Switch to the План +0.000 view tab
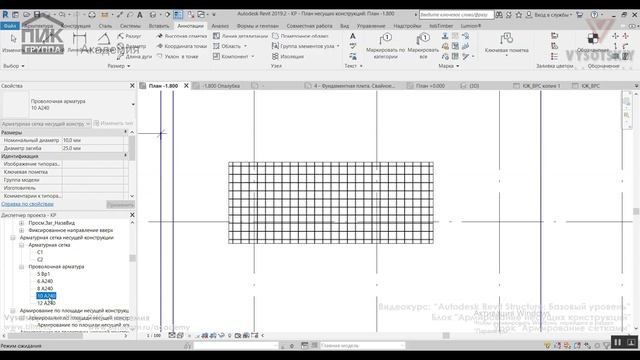 431,86
